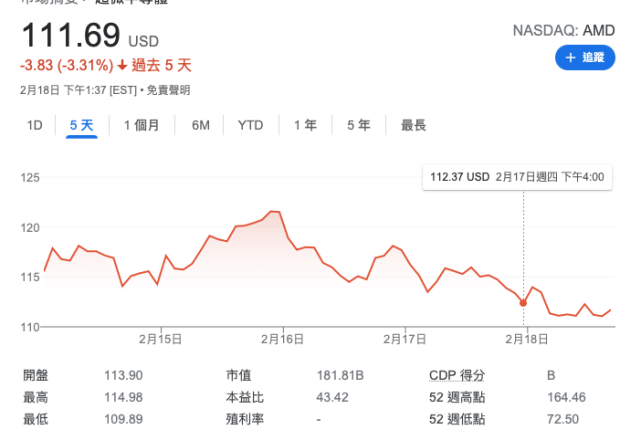Select the 5 天 range tab
Image resolution: width=641 pixels, height=440 pixels.
click(81, 125)
